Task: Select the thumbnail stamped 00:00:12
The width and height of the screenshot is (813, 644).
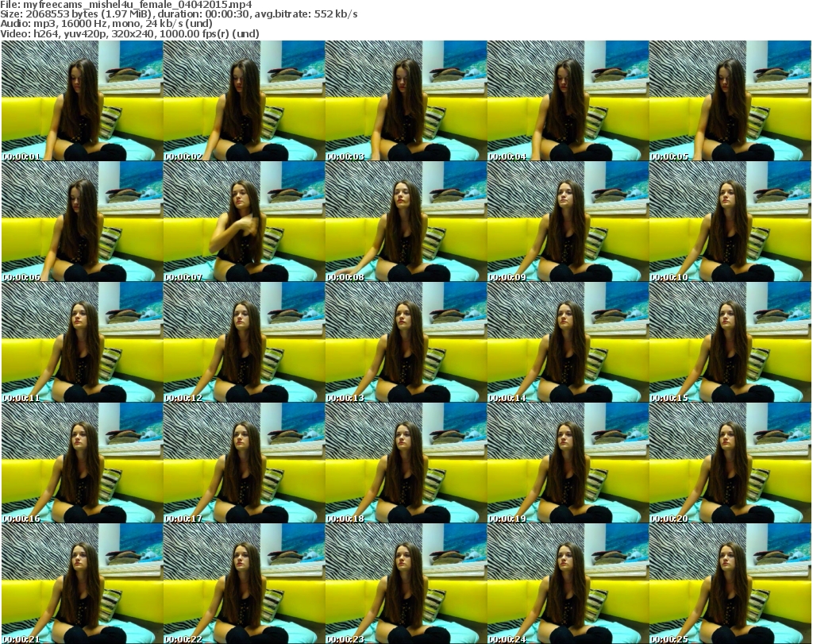Action: 245,342
